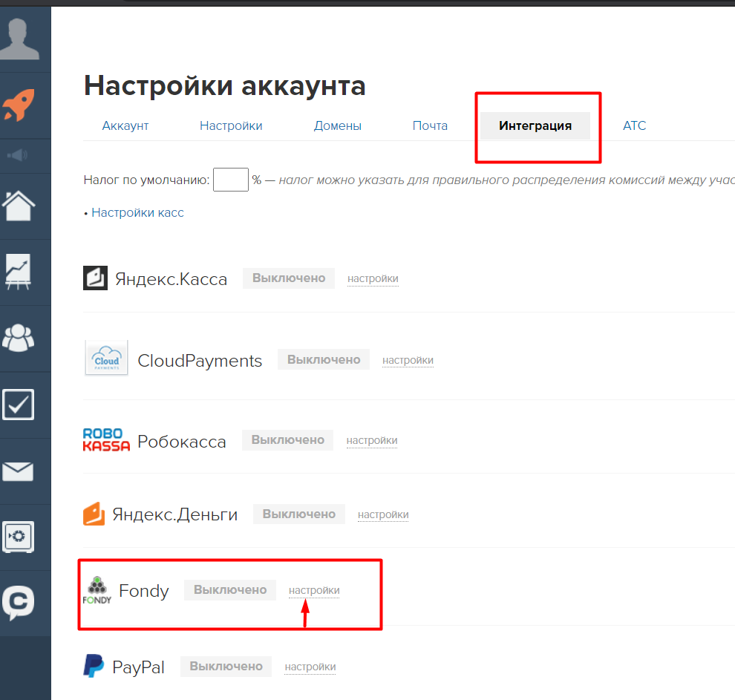The image size is (735, 700).
Task: Open the analytics chart board icon
Action: click(18, 272)
